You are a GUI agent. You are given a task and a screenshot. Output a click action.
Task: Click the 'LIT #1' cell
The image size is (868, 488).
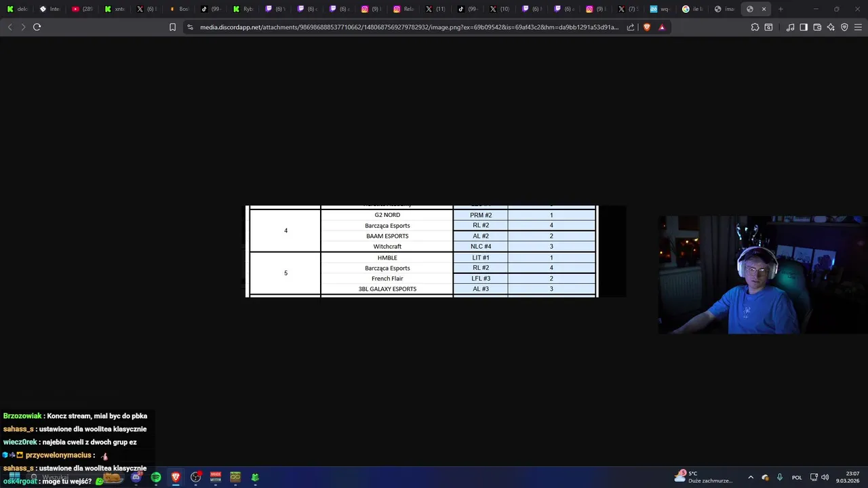[x=481, y=258]
